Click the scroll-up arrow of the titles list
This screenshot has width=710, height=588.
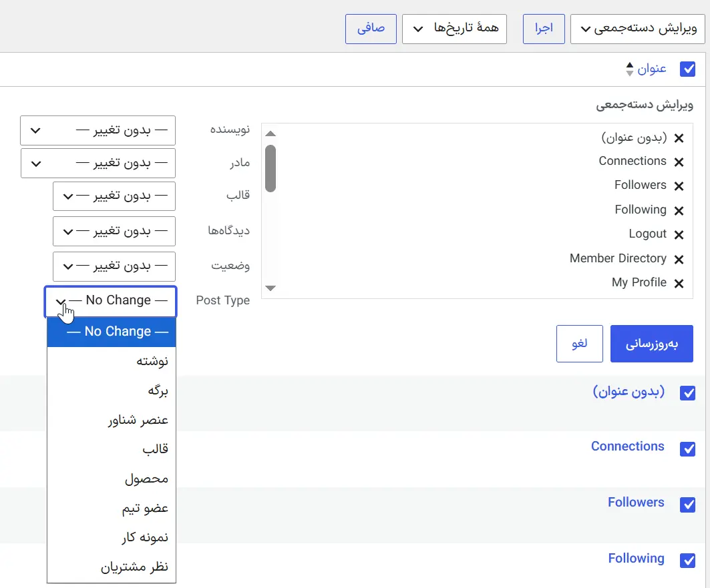pos(271,133)
